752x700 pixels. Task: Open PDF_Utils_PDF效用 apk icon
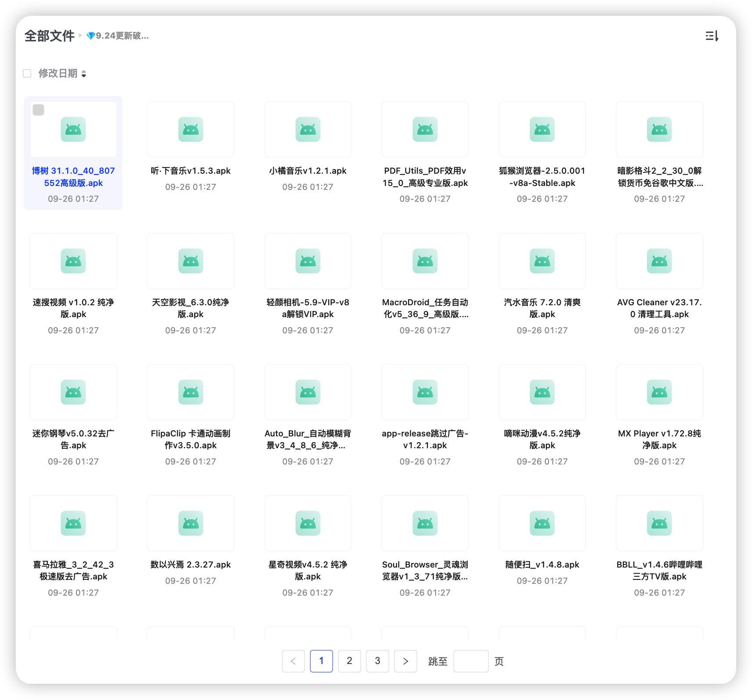coord(425,129)
